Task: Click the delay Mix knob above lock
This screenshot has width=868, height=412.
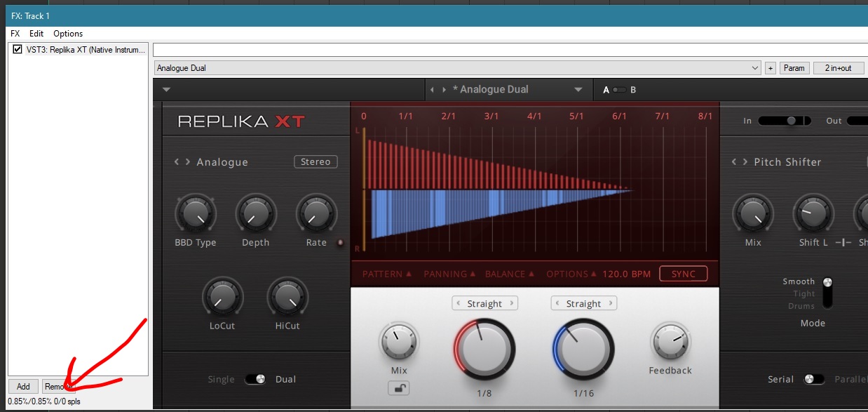Action: point(398,343)
